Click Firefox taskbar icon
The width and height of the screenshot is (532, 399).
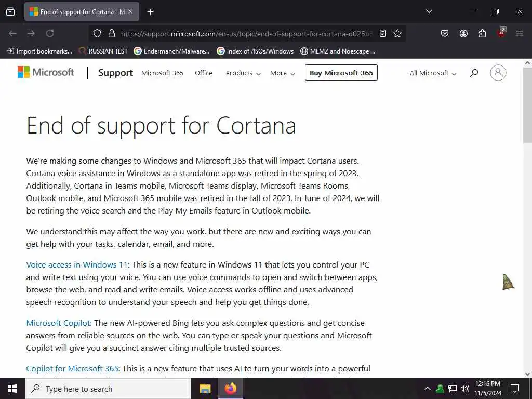tap(230, 389)
